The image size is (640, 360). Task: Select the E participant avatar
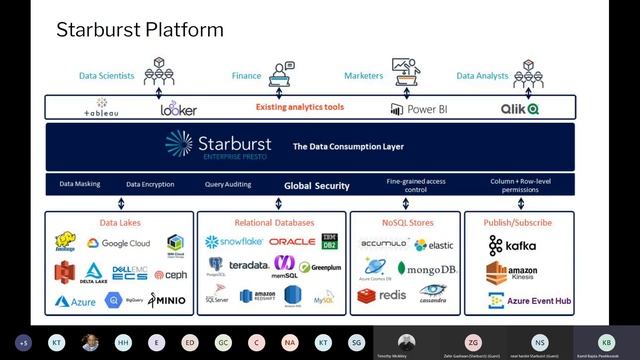(x=156, y=343)
